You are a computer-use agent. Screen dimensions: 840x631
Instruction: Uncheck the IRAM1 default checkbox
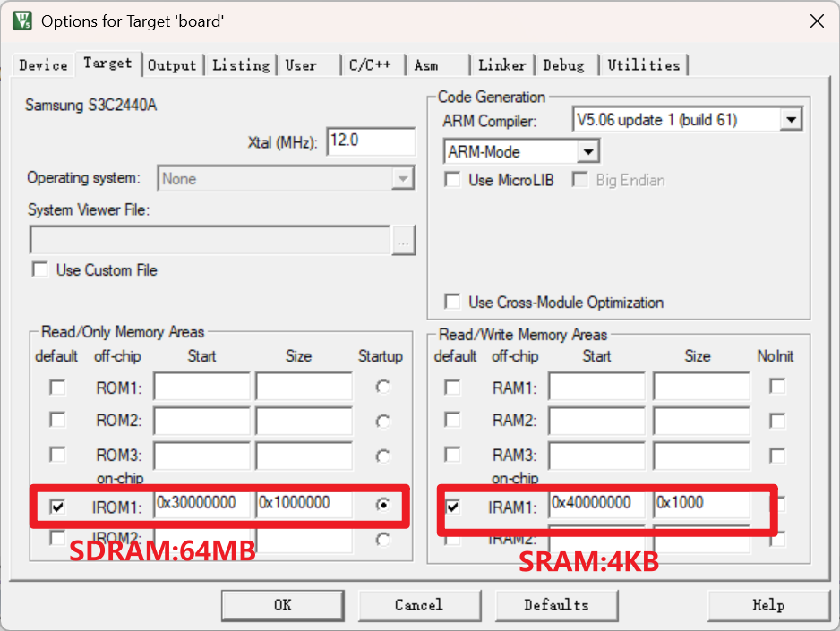(452, 506)
